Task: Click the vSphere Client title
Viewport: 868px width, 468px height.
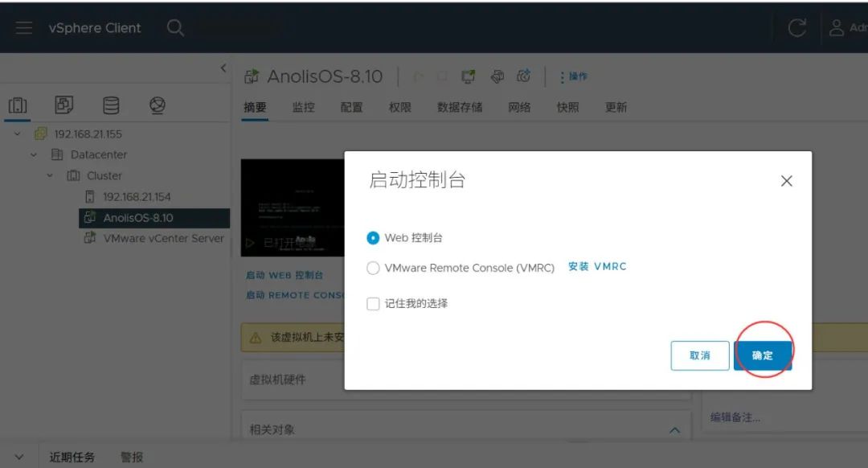Action: pyautogui.click(x=95, y=27)
